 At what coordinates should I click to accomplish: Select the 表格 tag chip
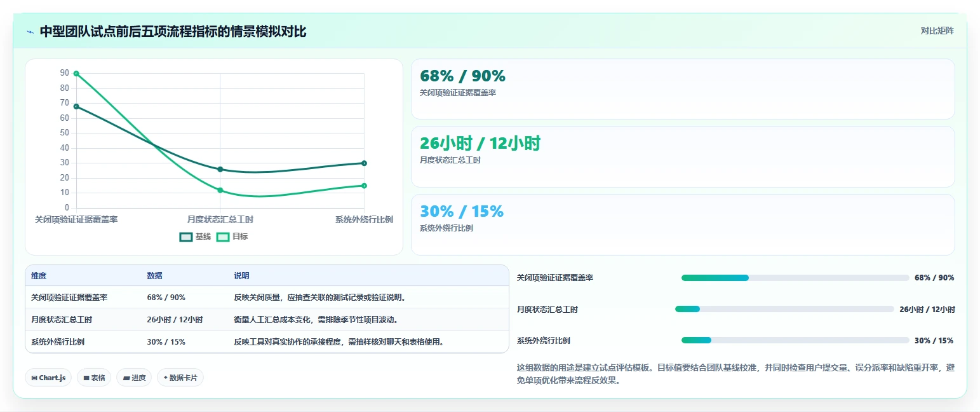[x=94, y=378]
